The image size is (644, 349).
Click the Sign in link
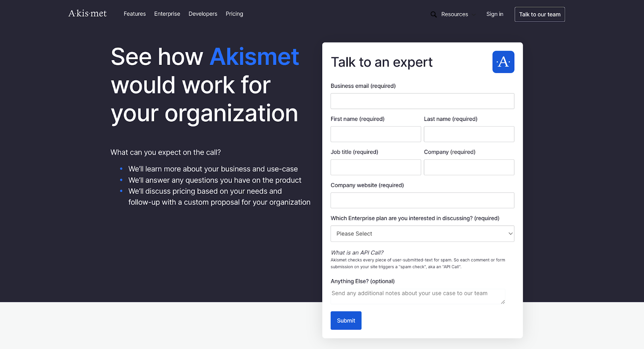pyautogui.click(x=495, y=14)
